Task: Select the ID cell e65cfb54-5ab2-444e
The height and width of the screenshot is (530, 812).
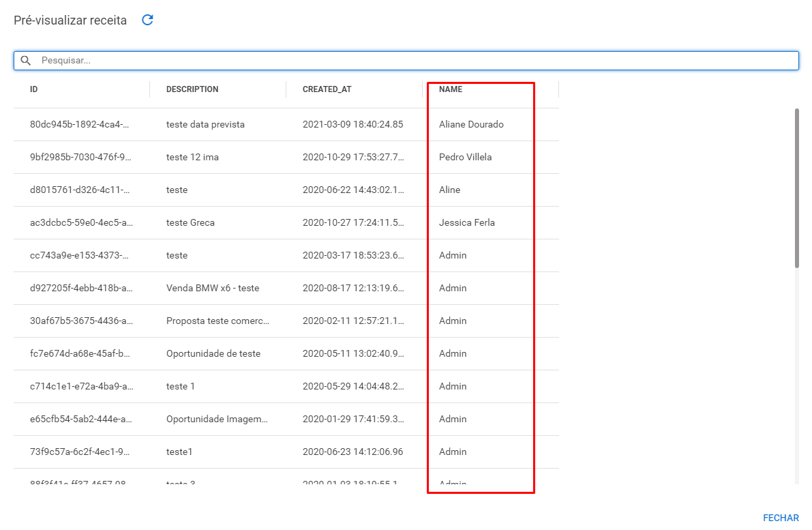Action: pos(80,419)
